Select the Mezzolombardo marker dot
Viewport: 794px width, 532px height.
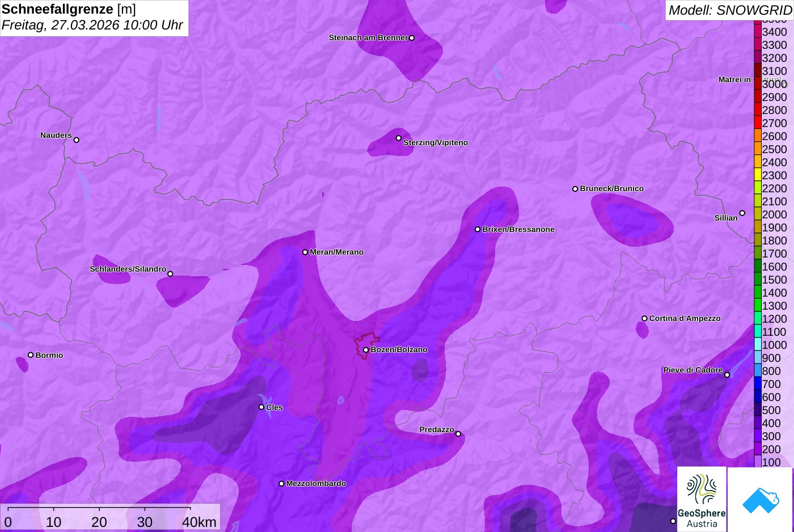pos(281,484)
